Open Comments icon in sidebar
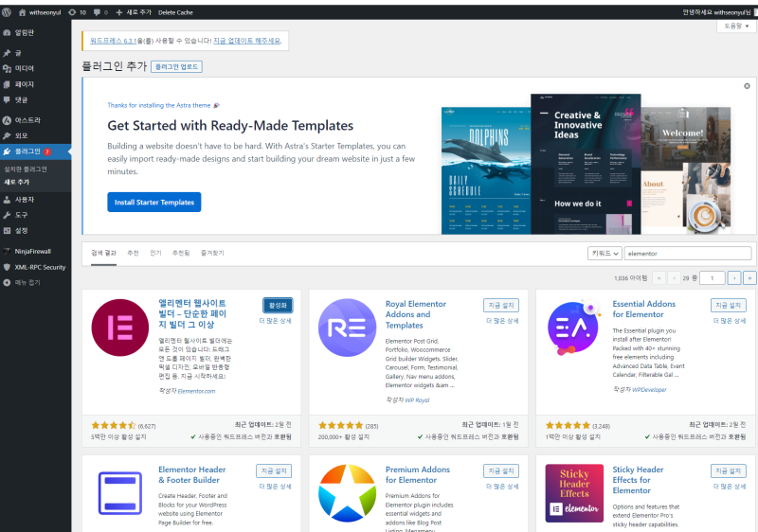The image size is (758, 532). click(x=7, y=100)
